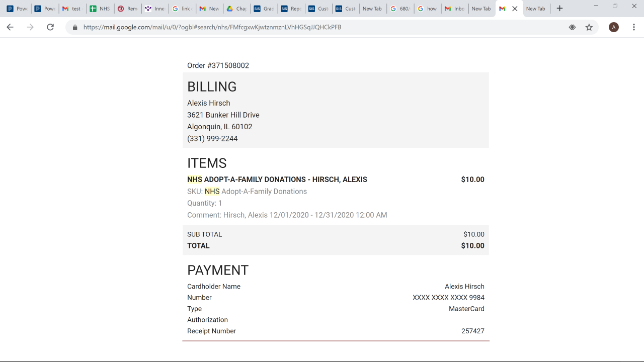Click the browser back arrow
This screenshot has width=644, height=362.
point(10,27)
